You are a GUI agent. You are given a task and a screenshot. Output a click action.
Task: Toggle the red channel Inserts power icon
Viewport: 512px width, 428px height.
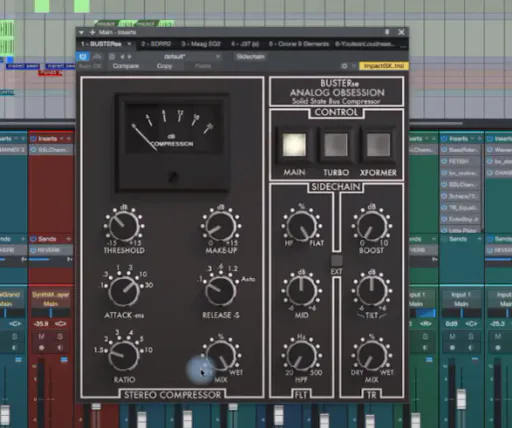33,138
